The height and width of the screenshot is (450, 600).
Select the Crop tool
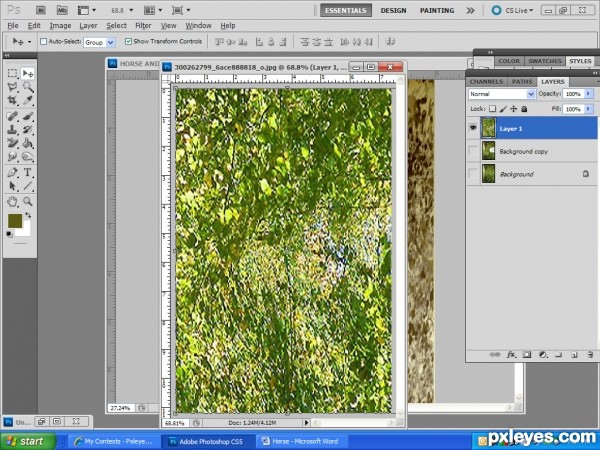(12, 100)
